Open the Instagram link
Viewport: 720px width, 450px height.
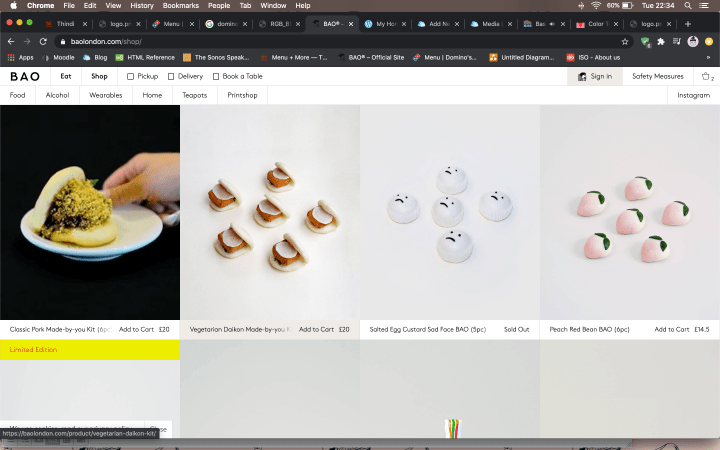coord(693,95)
